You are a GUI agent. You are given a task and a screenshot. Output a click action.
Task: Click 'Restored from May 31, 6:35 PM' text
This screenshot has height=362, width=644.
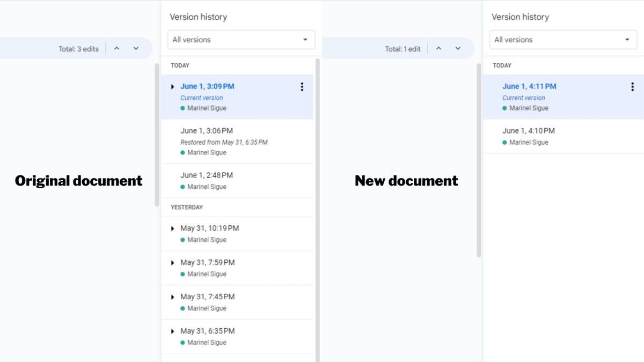224,143
